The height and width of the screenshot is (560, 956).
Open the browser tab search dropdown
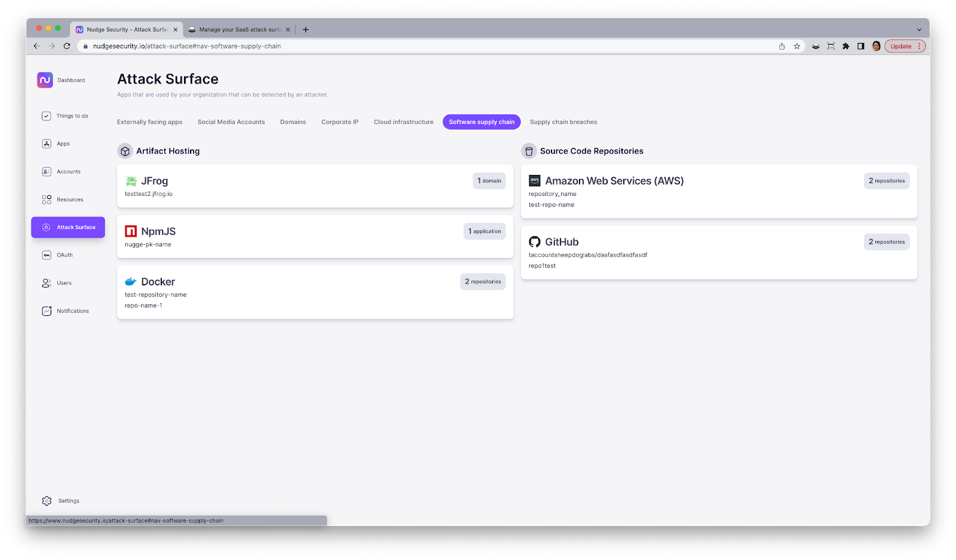click(x=918, y=29)
